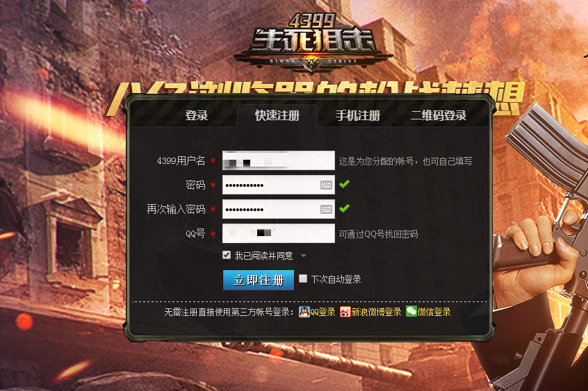Click the 微信登录 link text

pyautogui.click(x=434, y=312)
